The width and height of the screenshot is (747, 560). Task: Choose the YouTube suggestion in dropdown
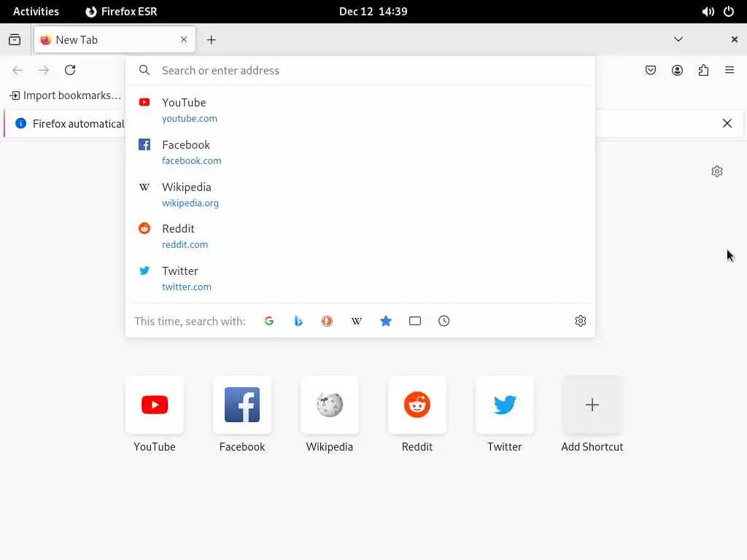pyautogui.click(x=360, y=110)
